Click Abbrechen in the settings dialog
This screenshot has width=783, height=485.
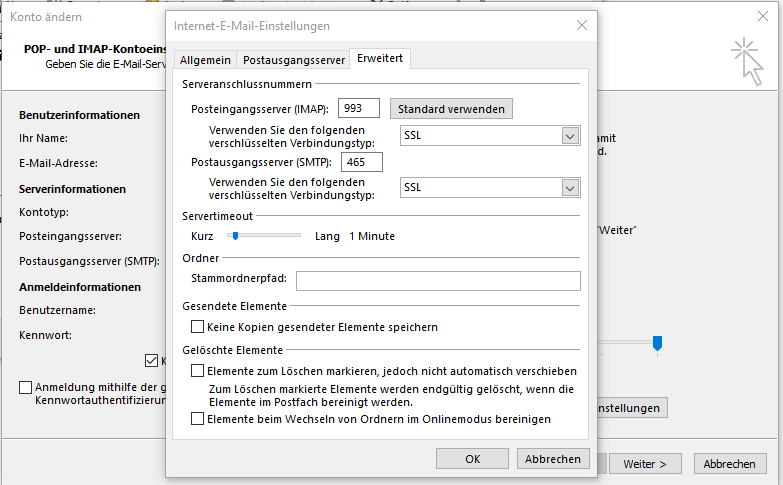pyautogui.click(x=552, y=459)
